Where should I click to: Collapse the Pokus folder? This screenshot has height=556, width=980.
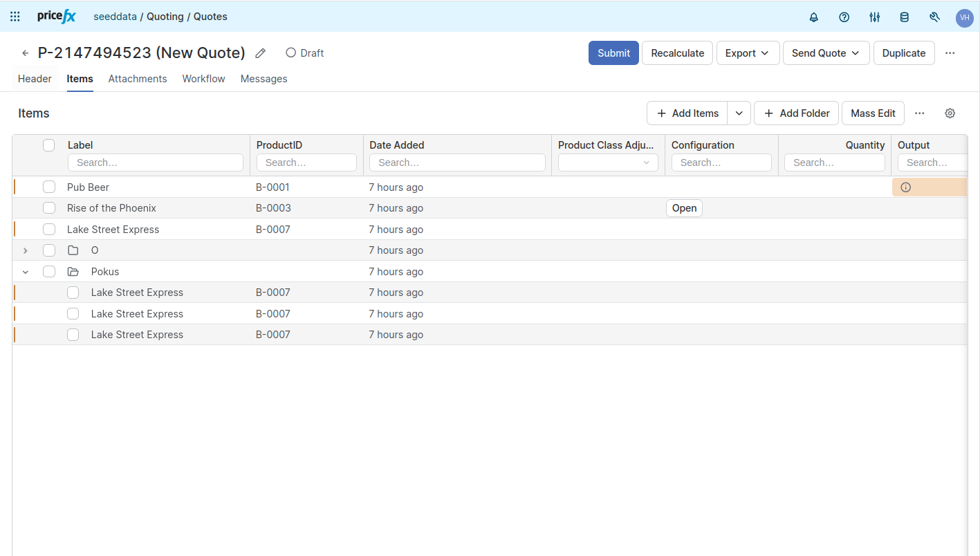(x=26, y=272)
